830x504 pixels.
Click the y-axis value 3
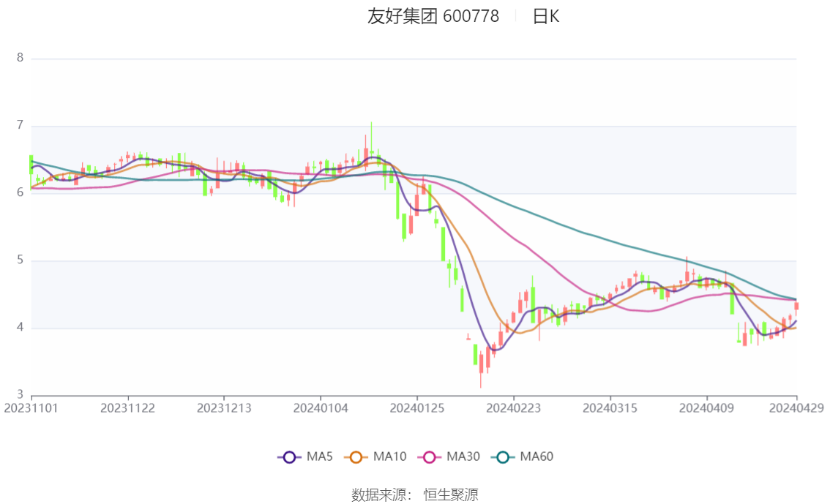pyautogui.click(x=20, y=394)
